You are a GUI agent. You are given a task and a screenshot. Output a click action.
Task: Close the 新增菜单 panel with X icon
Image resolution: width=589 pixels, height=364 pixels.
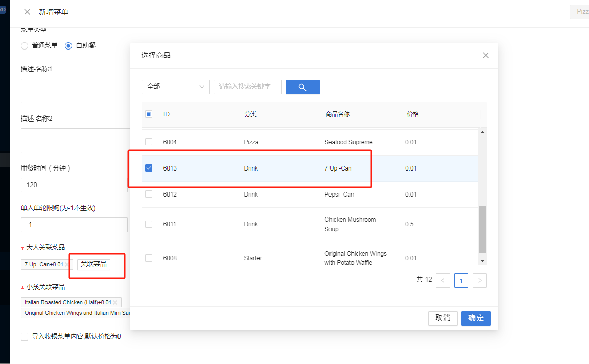click(x=27, y=12)
